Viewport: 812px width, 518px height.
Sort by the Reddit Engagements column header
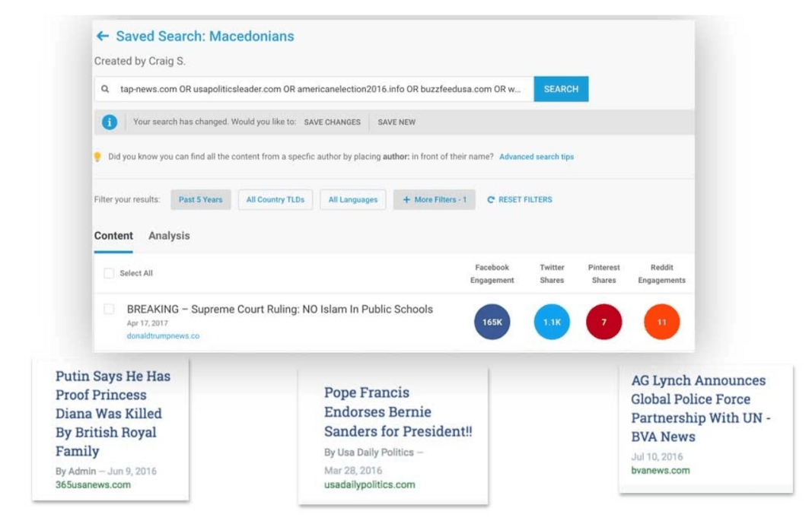(x=662, y=274)
